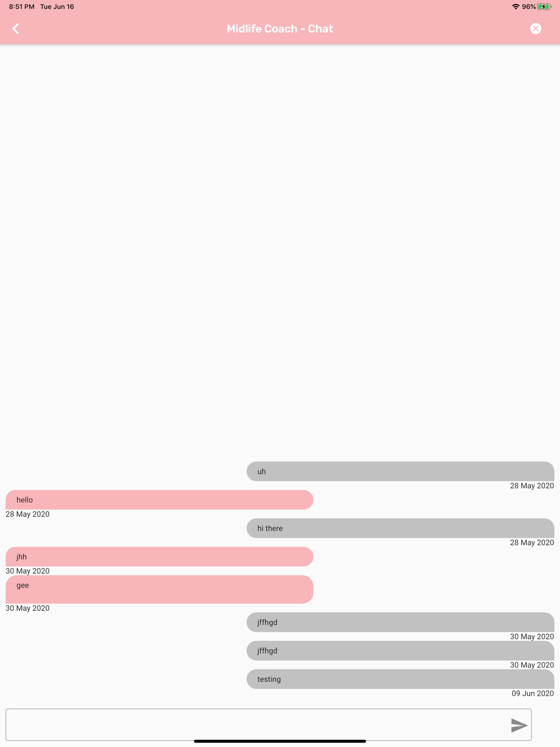Screen dimensions: 560x747
Task: Select the pink "gee" message bubble
Action: [x=159, y=589]
